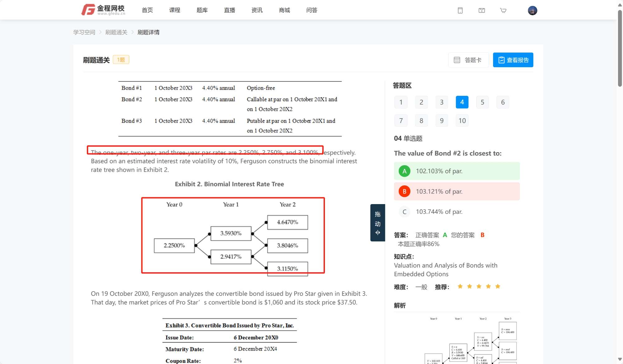Click the fifth recommendation star
The height and width of the screenshot is (364, 623).
(498, 286)
